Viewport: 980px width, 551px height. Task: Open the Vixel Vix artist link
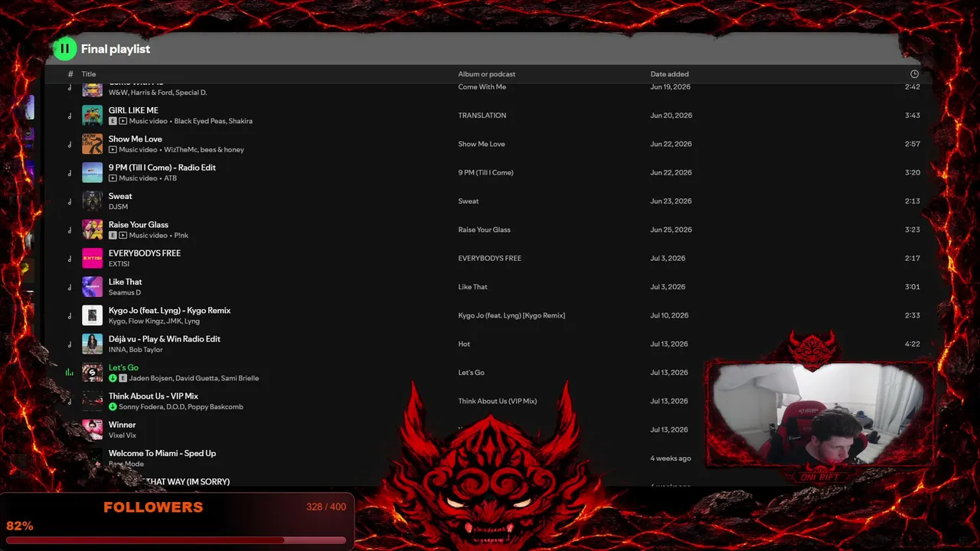122,435
